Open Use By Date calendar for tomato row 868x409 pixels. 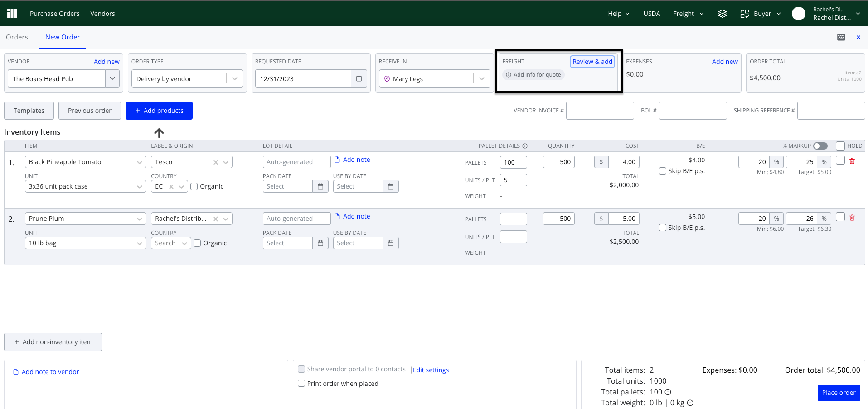tap(391, 186)
